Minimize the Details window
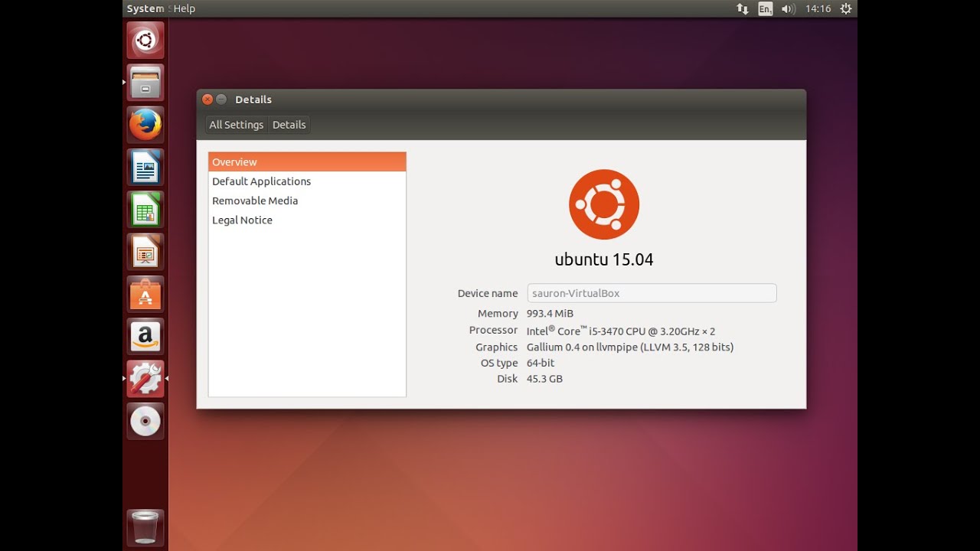The height and width of the screenshot is (551, 980). point(221,99)
